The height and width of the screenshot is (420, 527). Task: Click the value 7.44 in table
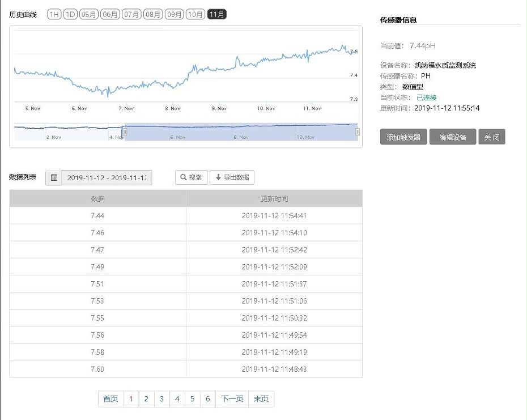[x=97, y=215]
